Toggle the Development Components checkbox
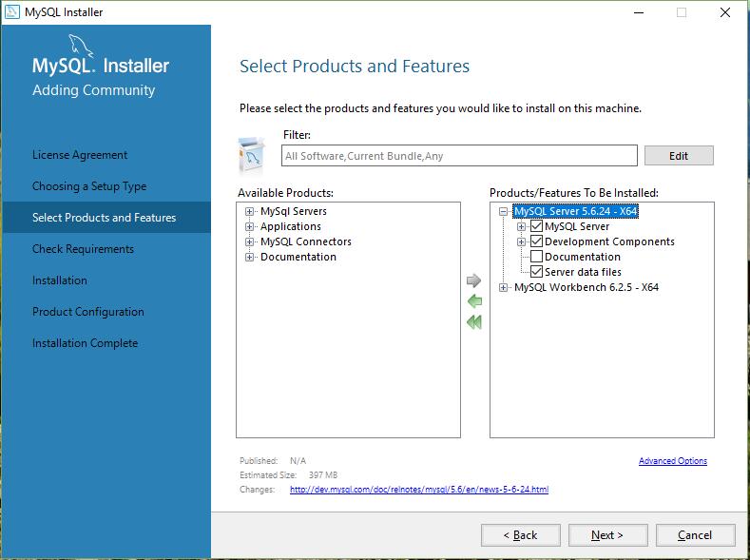The width and height of the screenshot is (750, 560). pyautogui.click(x=537, y=242)
